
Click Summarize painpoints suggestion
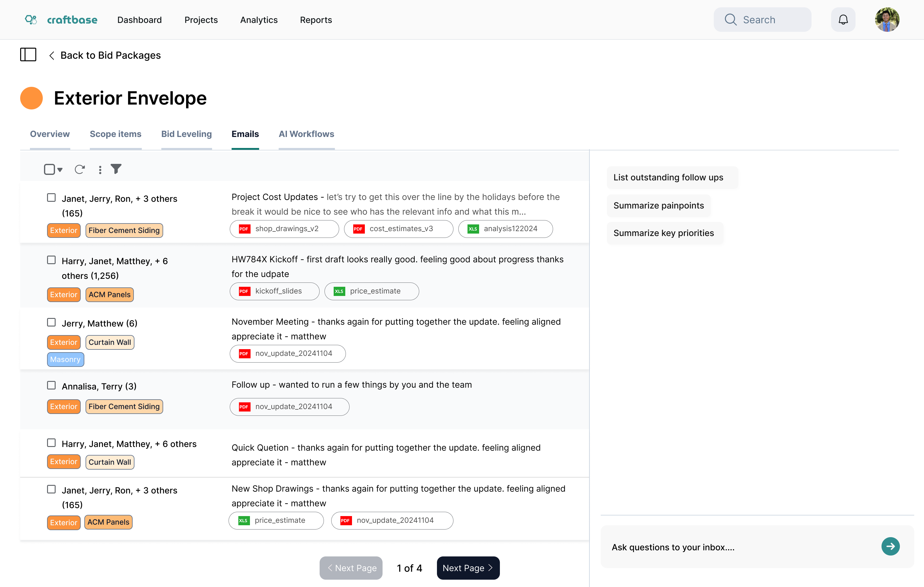[658, 205]
